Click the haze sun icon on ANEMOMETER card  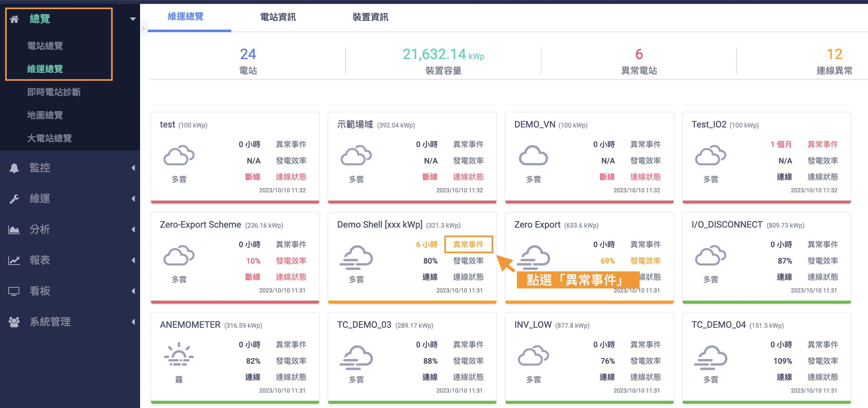[179, 354]
